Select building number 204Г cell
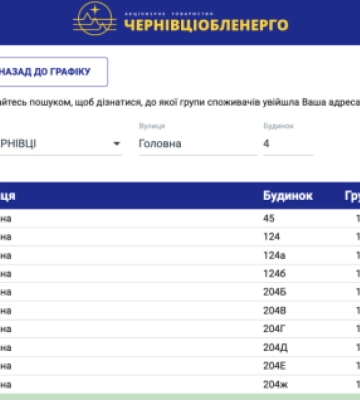 tap(274, 329)
